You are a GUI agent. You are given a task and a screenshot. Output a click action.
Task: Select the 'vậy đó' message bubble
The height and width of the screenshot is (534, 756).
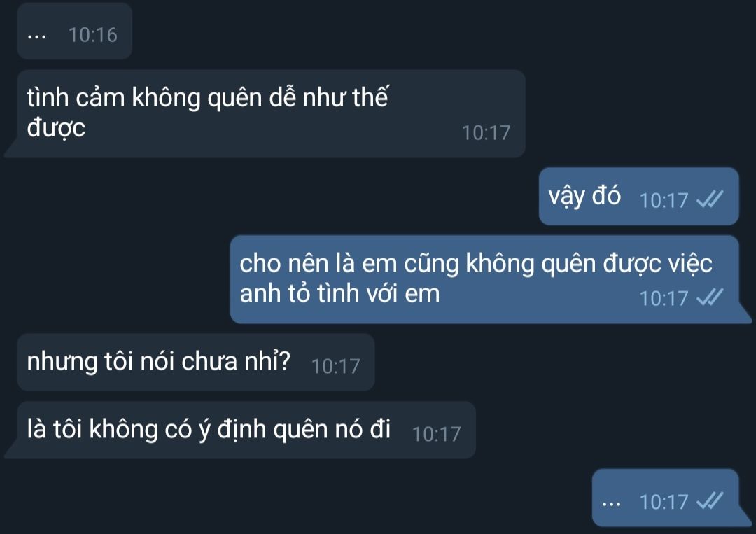tap(639, 197)
